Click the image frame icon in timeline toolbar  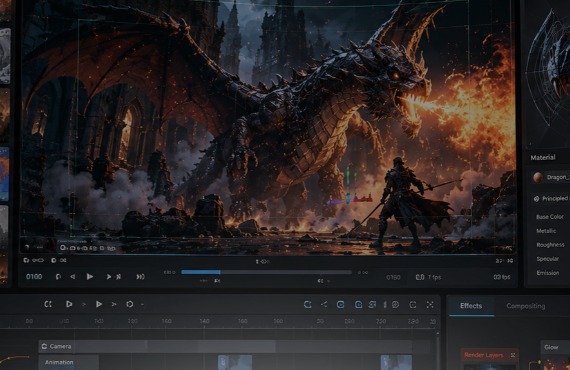372,305
